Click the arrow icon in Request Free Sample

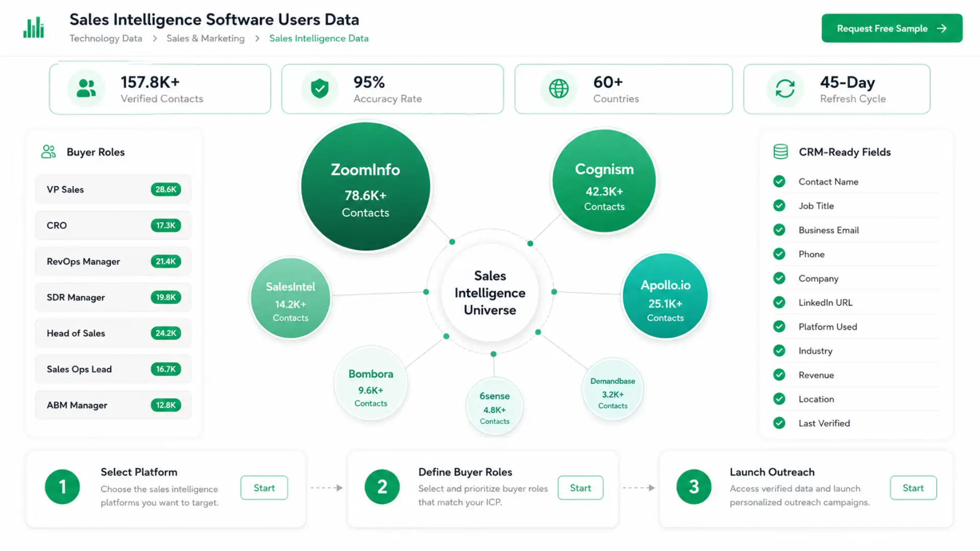pyautogui.click(x=942, y=29)
